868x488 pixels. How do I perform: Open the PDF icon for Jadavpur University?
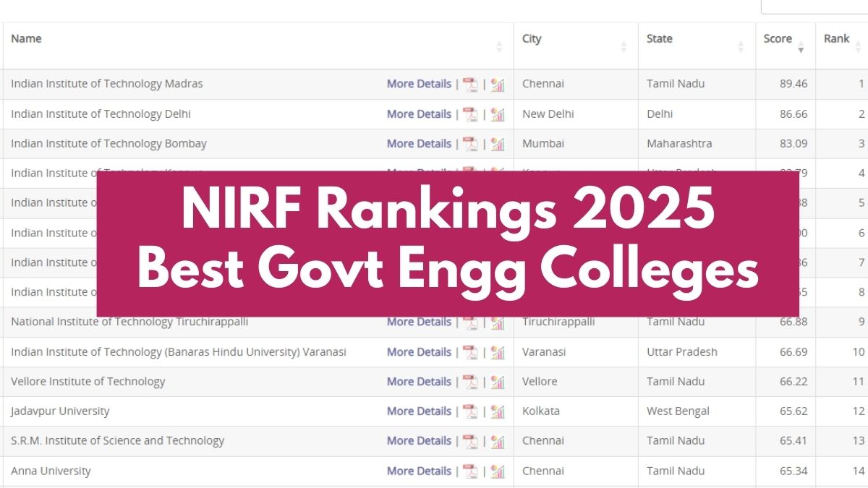coord(470,411)
